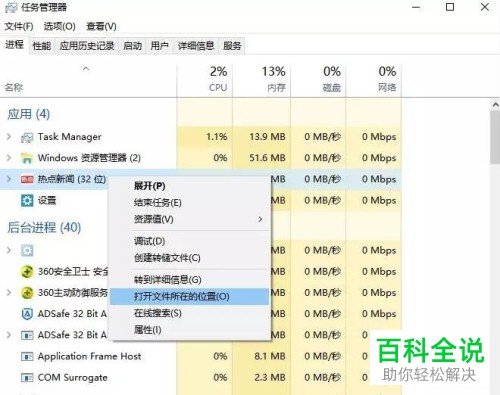Switch to the 应用历史记录 tab
Image resolution: width=500 pixels, height=395 pixels.
[x=87, y=46]
